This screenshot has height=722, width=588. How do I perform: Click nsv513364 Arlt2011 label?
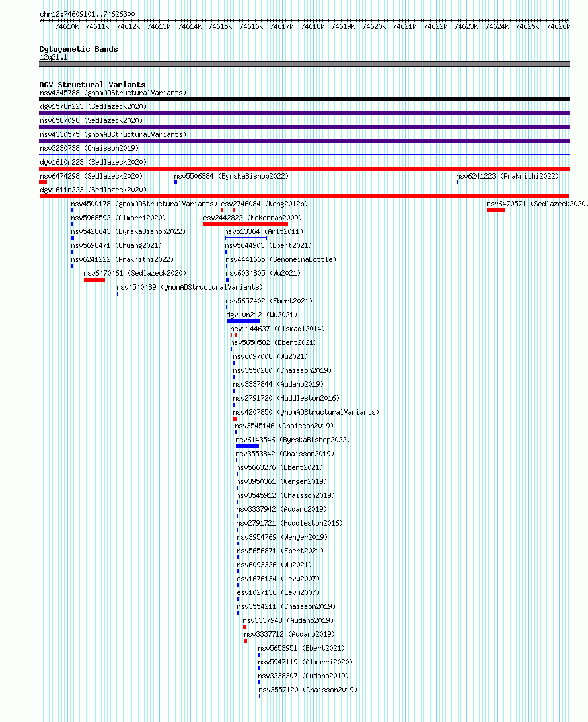[x=264, y=231]
